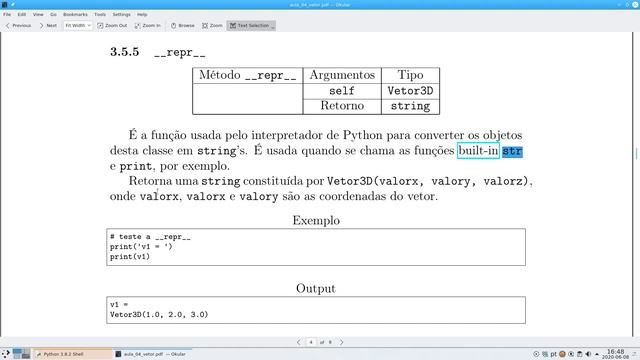Click output line "Vetor3D(1.0, 2.0, 3.0)"
This screenshot has height=360, width=640.
tap(159, 315)
